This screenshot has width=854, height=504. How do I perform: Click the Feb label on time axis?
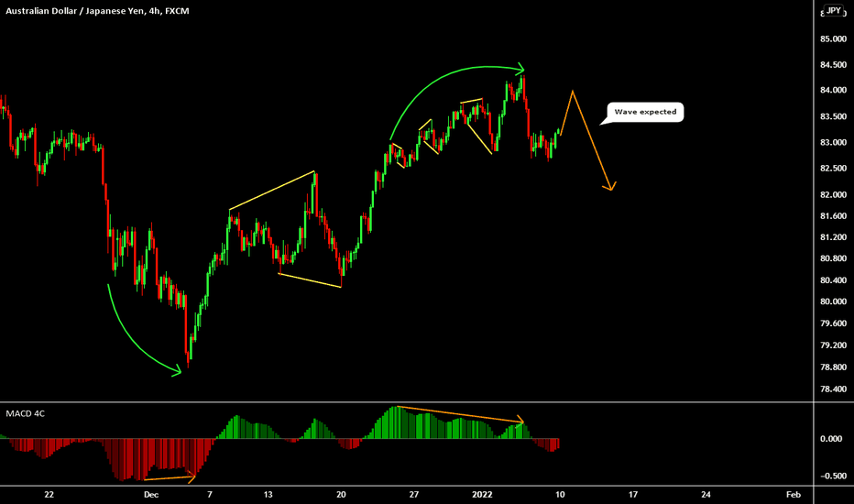tap(794, 495)
